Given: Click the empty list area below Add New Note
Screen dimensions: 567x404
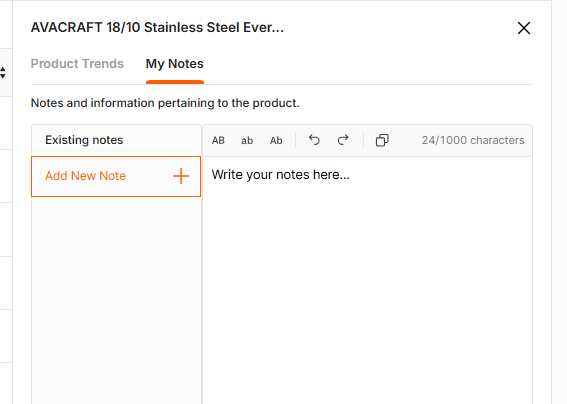Looking at the screenshot, I should (116, 300).
